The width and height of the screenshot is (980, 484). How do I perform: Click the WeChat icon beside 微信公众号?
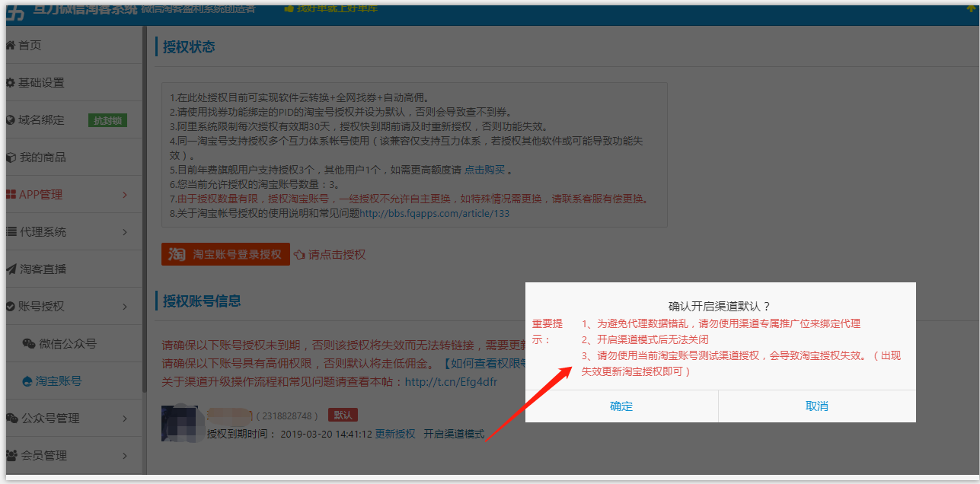pyautogui.click(x=29, y=344)
